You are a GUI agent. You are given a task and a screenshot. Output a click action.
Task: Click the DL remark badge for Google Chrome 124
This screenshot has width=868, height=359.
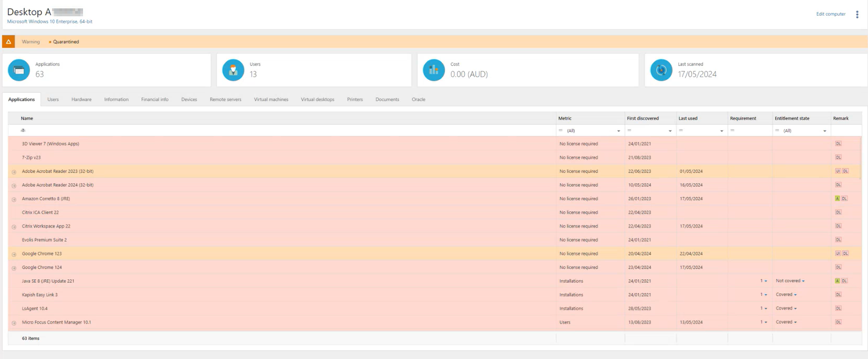point(838,267)
